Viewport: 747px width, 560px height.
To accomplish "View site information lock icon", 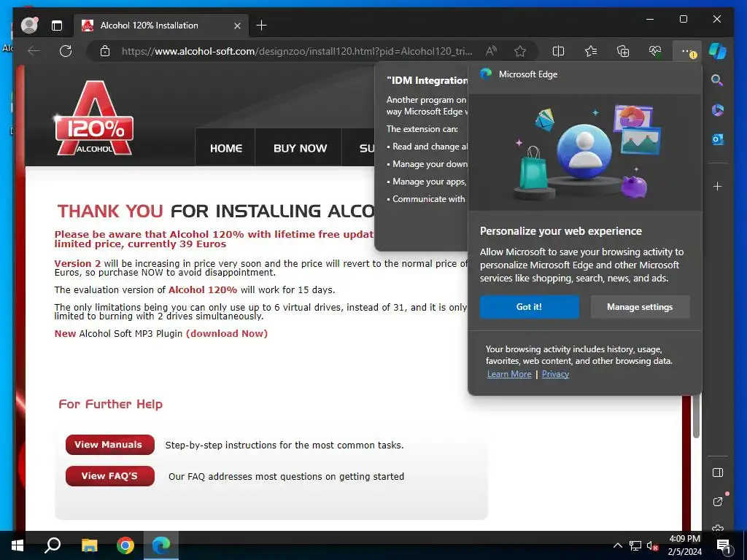I will tap(105, 51).
